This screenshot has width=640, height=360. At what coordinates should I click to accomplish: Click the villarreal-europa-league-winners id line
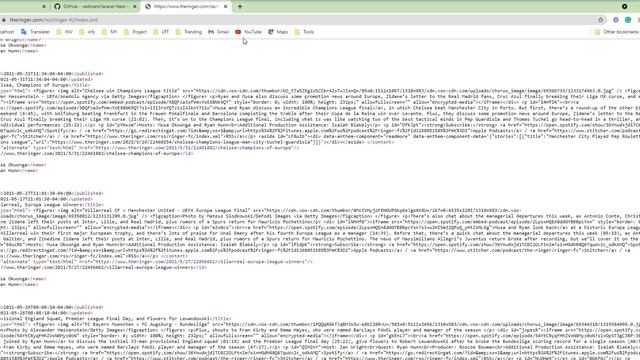pyautogui.click(x=104, y=267)
